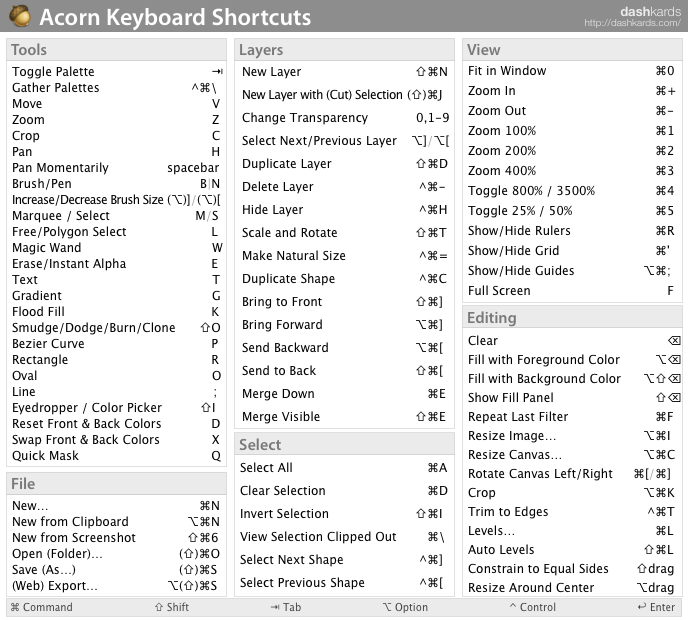Screen dimensions: 688x620
Task: Select the View section header
Action: coord(572,50)
